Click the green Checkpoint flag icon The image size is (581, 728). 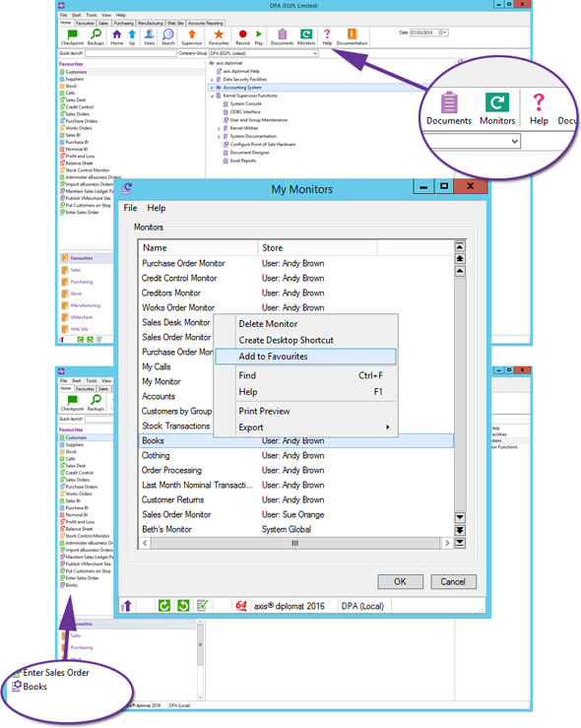tap(72, 33)
